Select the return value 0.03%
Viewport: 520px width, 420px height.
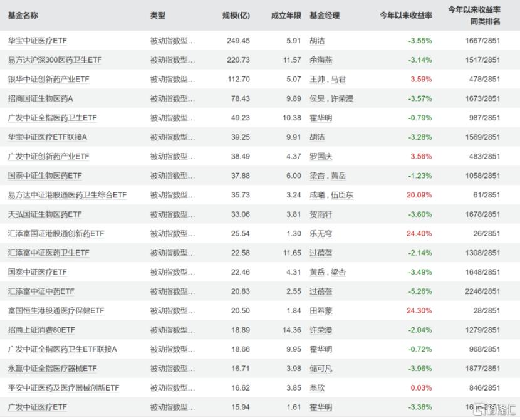tap(421, 387)
